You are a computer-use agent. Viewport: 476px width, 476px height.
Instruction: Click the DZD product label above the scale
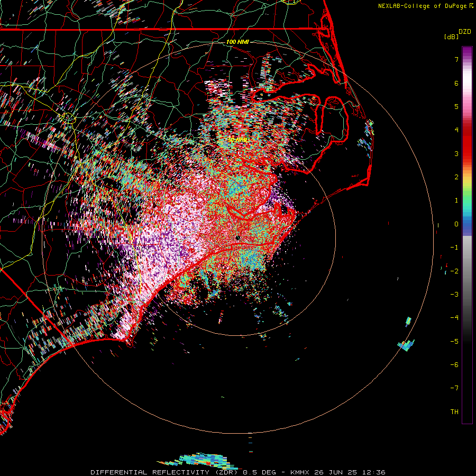[x=465, y=32]
